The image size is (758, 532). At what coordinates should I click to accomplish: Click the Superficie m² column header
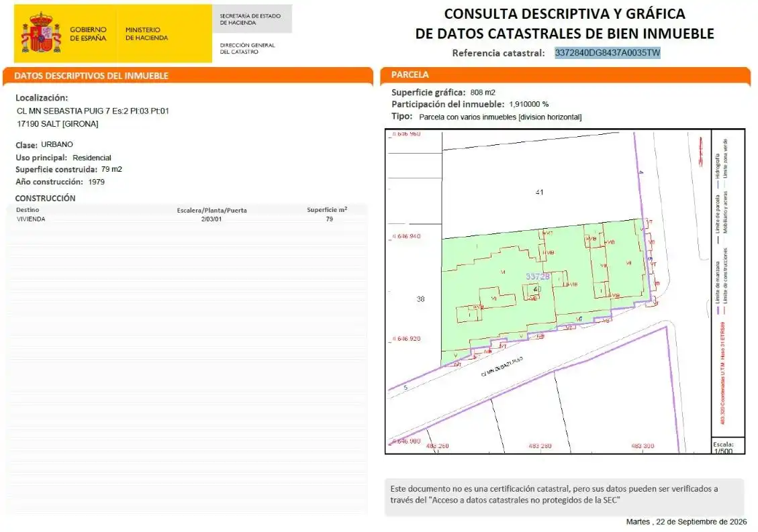[x=327, y=210]
